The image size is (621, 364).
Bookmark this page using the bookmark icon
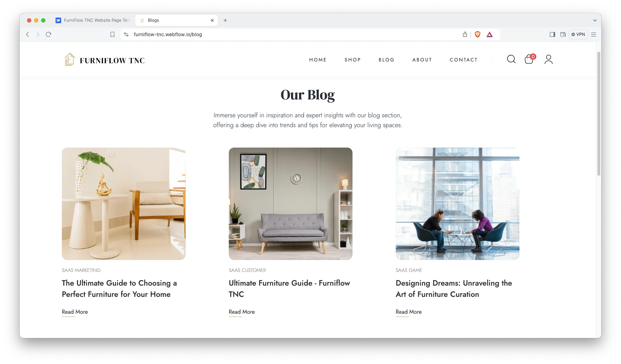pyautogui.click(x=112, y=34)
